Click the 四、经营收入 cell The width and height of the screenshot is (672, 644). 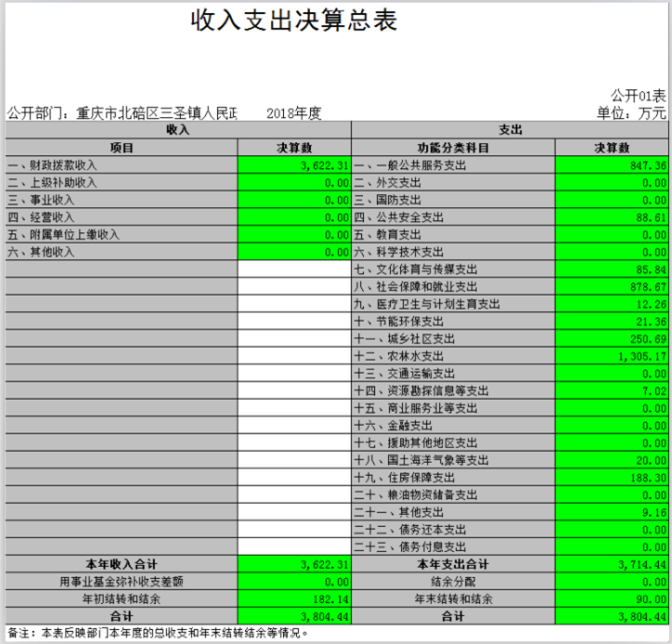point(122,217)
